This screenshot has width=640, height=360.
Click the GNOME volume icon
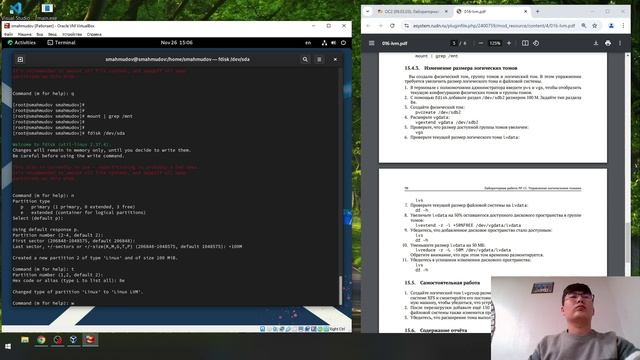[333, 42]
